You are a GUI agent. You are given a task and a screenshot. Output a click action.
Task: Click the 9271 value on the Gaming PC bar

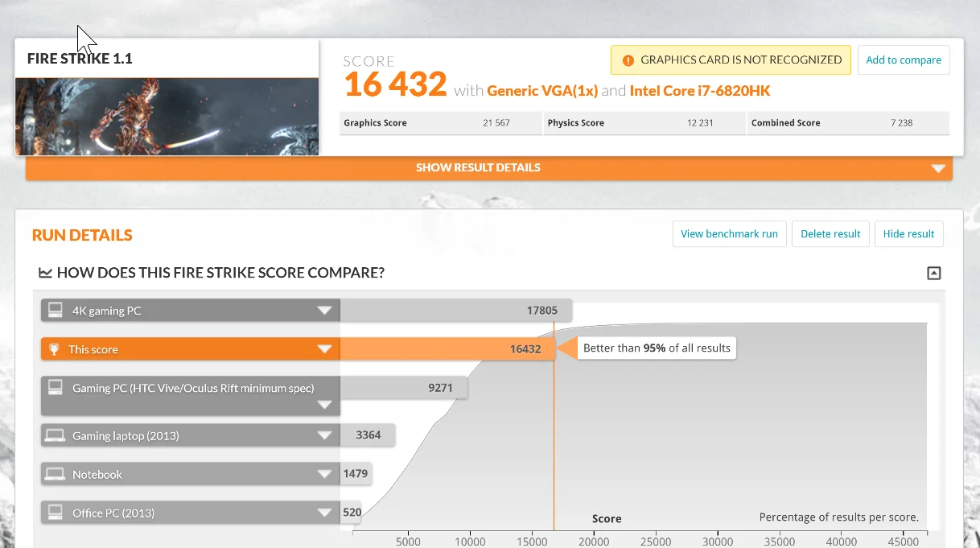pyautogui.click(x=441, y=388)
